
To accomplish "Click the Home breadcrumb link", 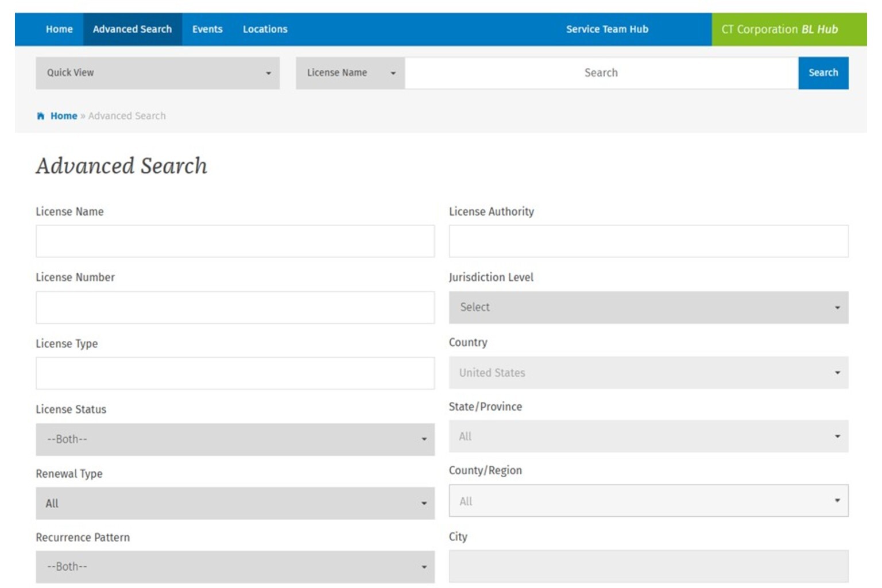I will click(x=64, y=116).
